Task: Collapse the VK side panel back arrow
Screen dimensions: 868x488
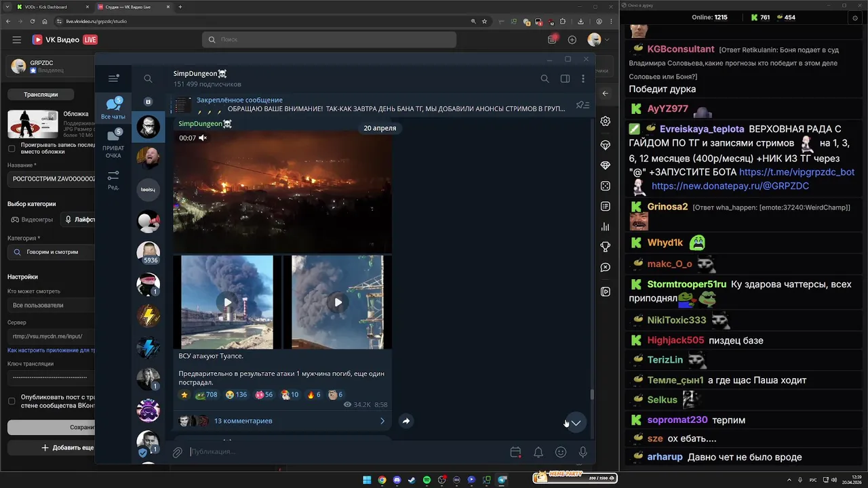Action: point(606,94)
